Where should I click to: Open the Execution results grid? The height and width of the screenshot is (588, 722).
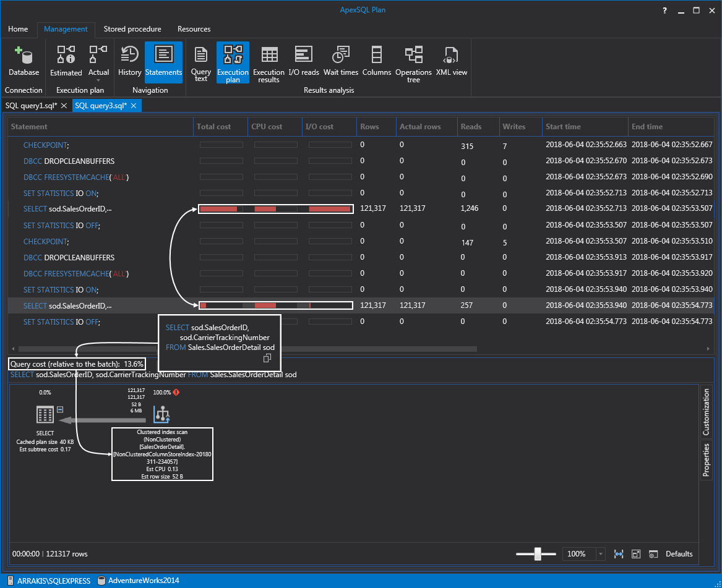[269, 64]
